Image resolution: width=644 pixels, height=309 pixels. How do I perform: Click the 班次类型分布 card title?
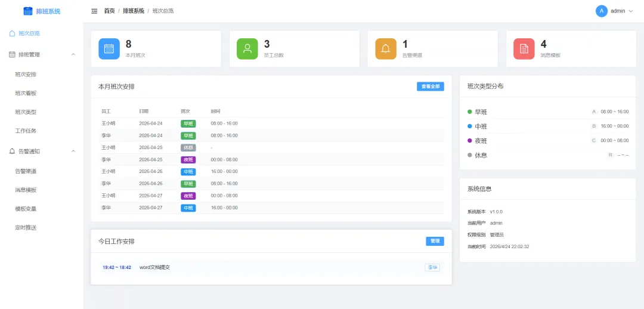click(486, 86)
